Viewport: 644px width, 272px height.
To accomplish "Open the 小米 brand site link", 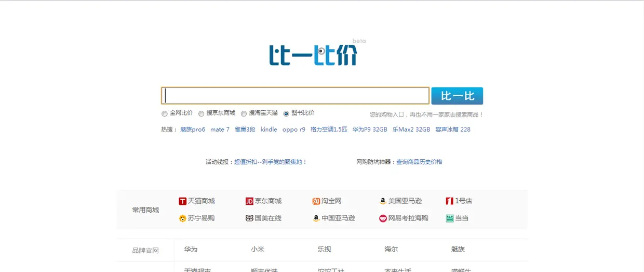I will [258, 249].
